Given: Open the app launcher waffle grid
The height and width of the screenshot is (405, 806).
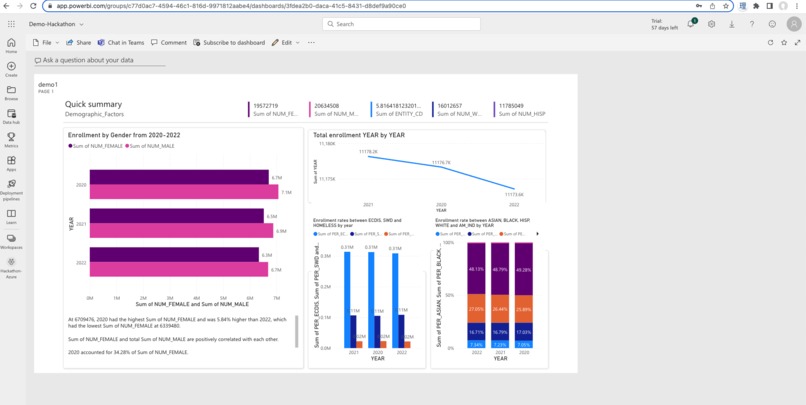Looking at the screenshot, I should [11, 24].
